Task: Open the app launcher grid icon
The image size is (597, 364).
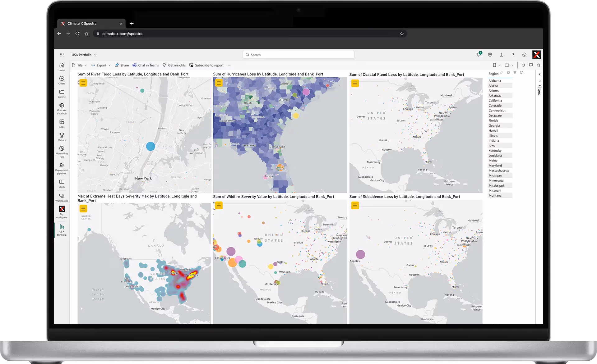Action: [62, 55]
